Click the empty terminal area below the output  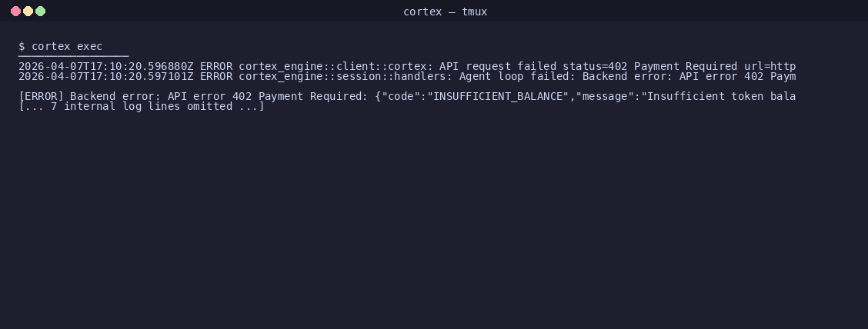tap(434, 221)
